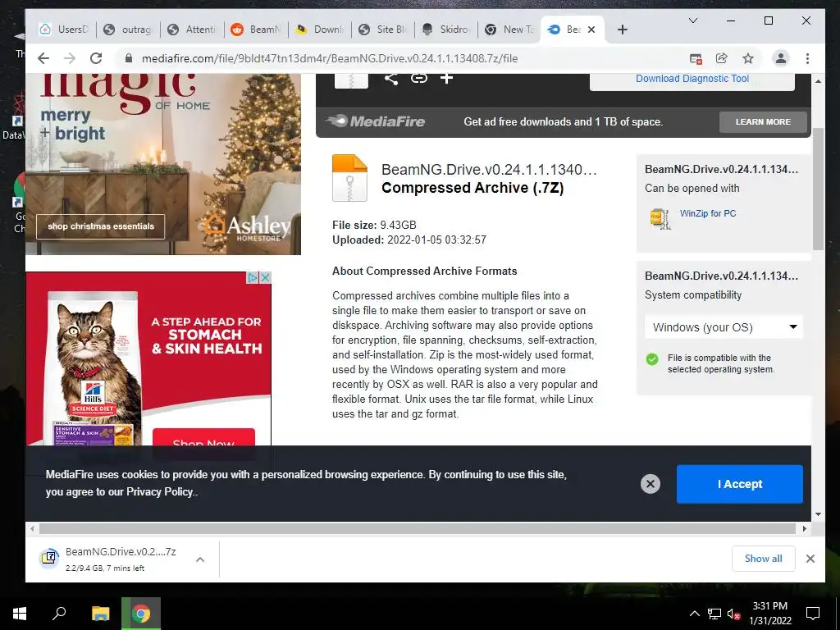The image size is (840, 630).
Task: Go forward with the arrow button
Action: [70, 58]
